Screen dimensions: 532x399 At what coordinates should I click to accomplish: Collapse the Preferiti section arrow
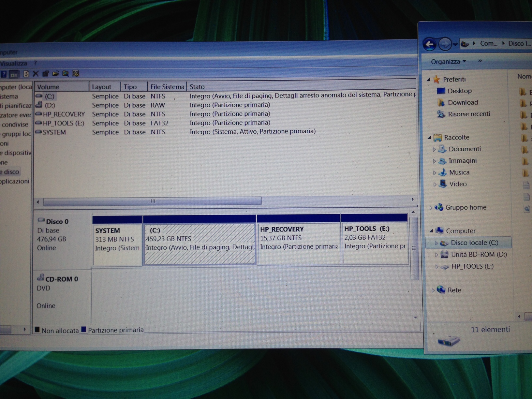click(x=429, y=80)
